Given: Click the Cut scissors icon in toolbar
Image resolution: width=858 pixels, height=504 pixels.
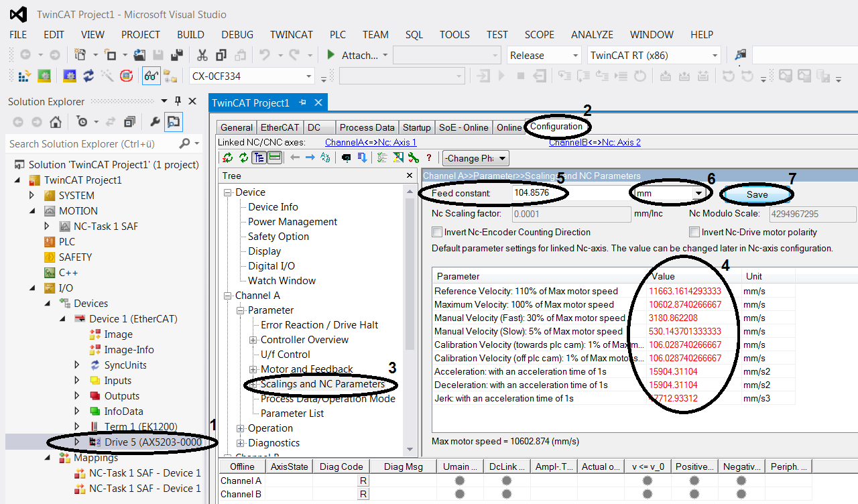Looking at the screenshot, I should [x=202, y=55].
